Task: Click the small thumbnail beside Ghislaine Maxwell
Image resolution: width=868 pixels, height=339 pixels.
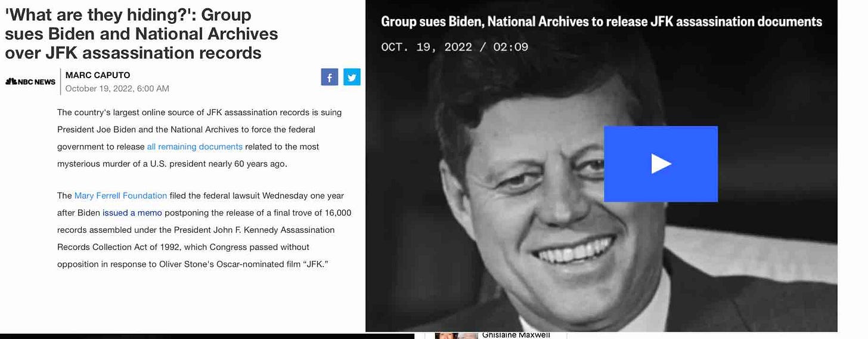Action: [x=456, y=335]
